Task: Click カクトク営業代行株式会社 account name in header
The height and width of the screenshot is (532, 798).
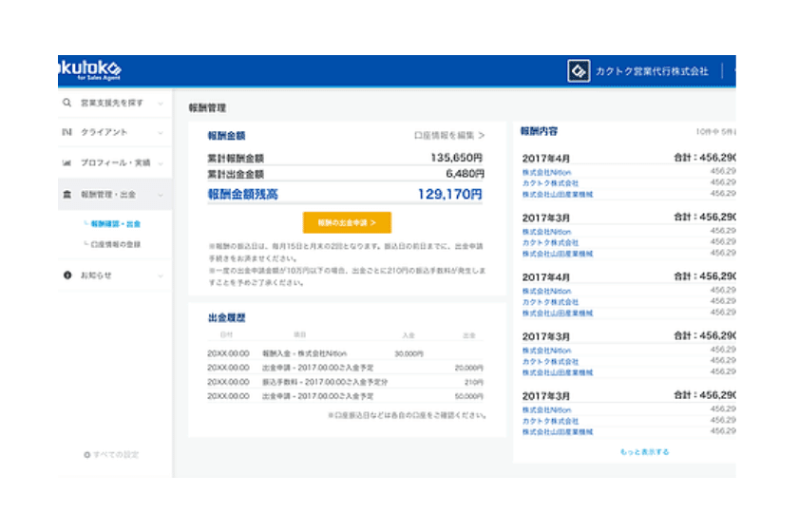Action: tap(652, 71)
